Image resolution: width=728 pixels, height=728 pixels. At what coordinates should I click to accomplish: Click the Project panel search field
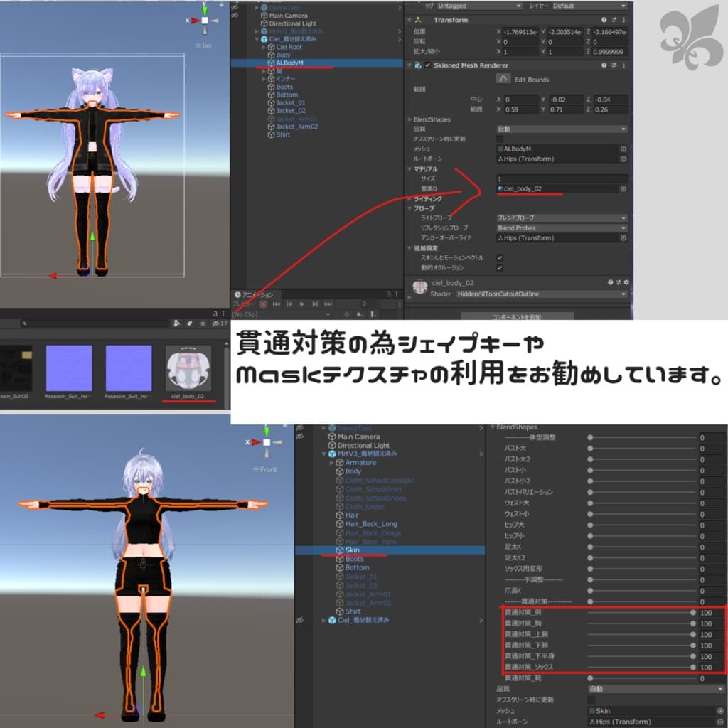click(x=95, y=323)
